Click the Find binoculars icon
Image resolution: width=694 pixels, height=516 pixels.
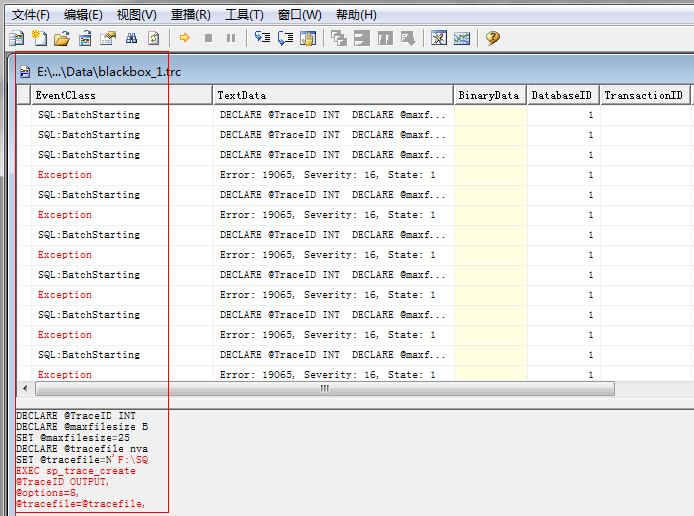tap(131, 38)
